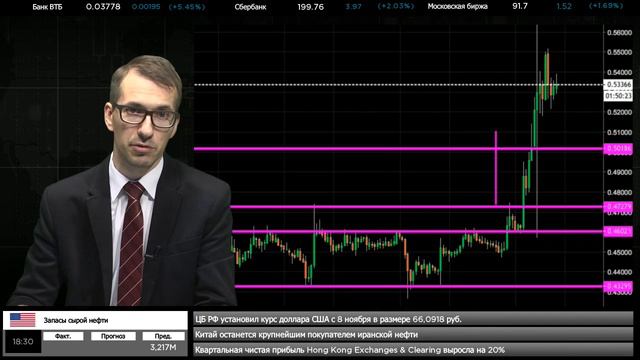The height and width of the screenshot is (360, 640).
Task: Click the vertical pink measuring line
Action: pos(496,168)
